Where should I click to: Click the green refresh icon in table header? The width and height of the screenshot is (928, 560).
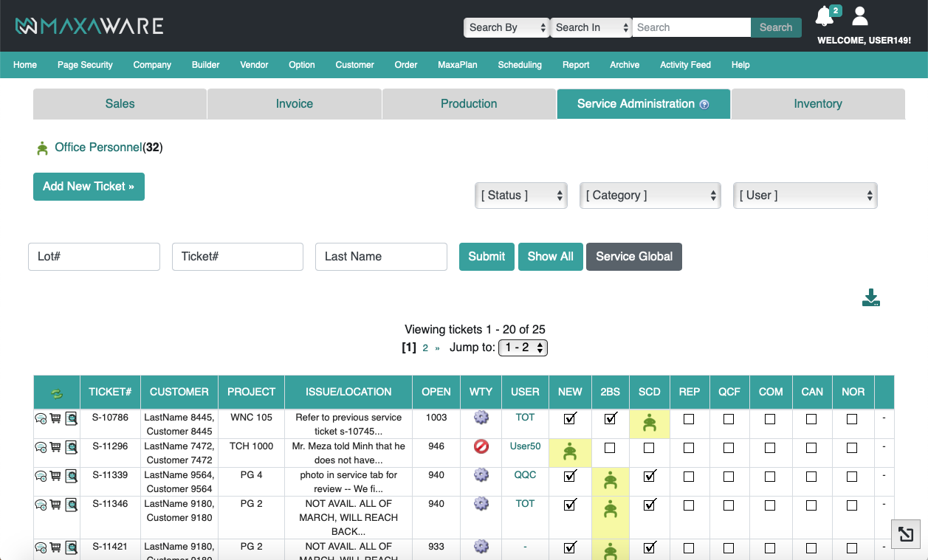point(57,393)
